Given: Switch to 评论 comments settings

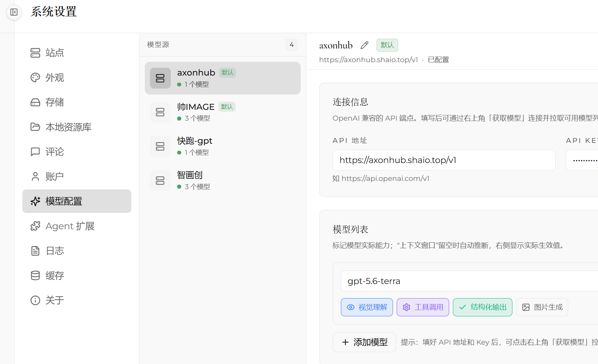Looking at the screenshot, I should [x=77, y=152].
